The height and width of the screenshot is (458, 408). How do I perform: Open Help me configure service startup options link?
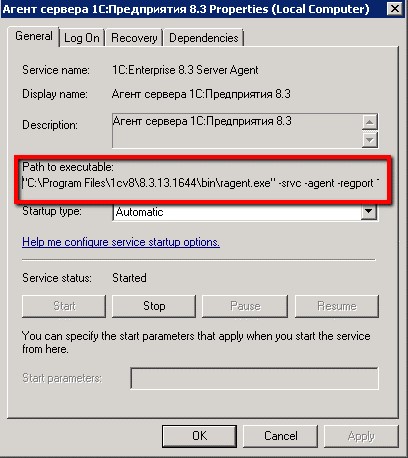click(121, 242)
